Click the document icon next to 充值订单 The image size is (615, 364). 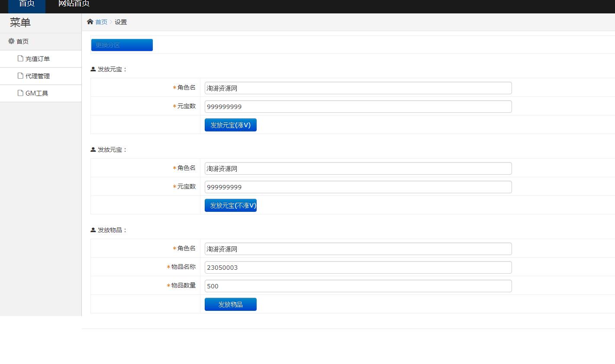click(20, 58)
